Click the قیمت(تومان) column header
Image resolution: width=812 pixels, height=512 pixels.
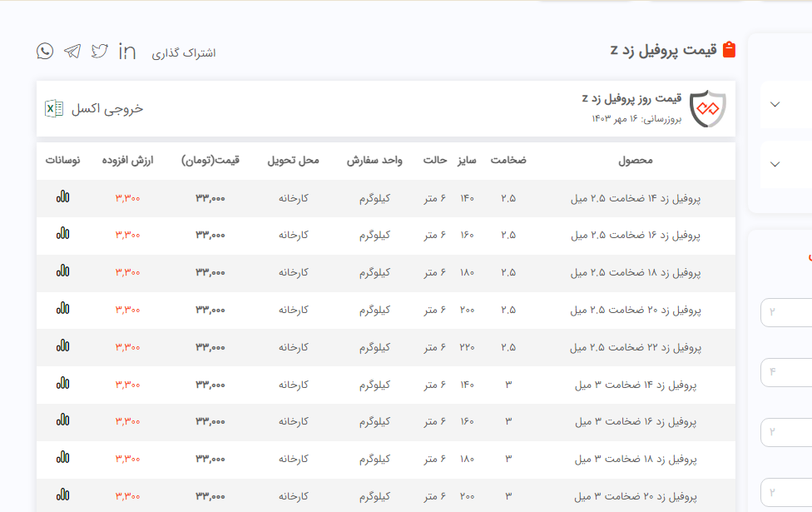tap(210, 160)
